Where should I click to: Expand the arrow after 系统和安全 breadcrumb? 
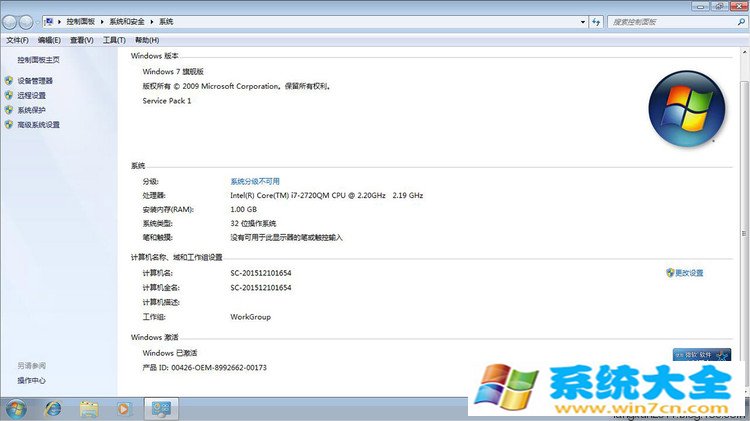coord(152,22)
